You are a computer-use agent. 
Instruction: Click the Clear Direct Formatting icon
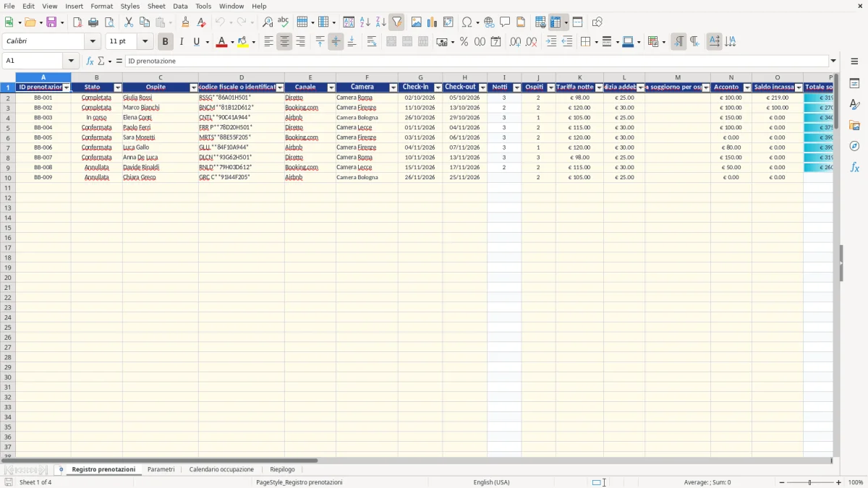point(202,22)
